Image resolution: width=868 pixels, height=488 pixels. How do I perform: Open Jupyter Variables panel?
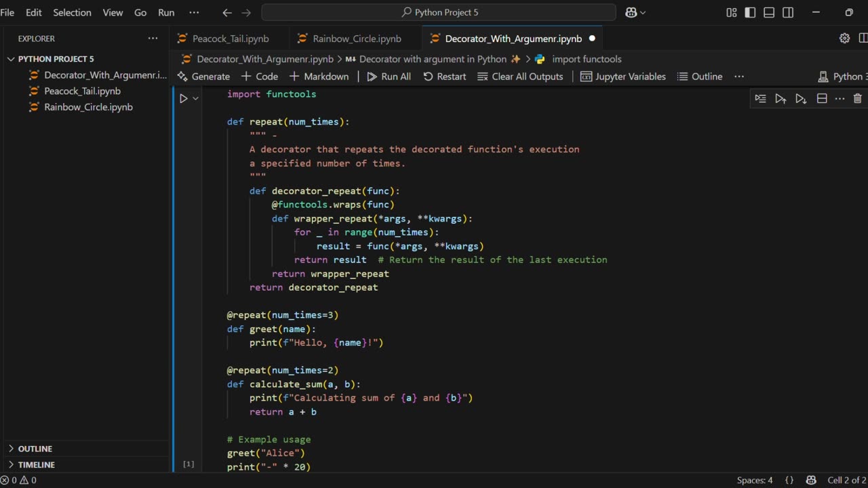(623, 77)
